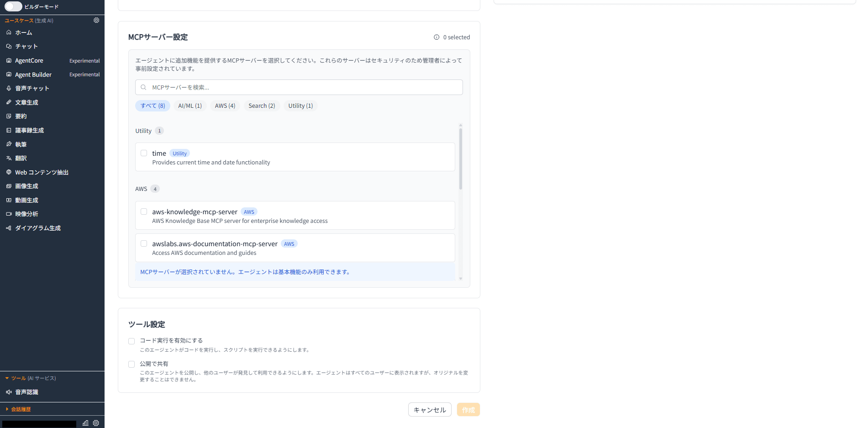Screen dimensions: 868x428
Task: Select the 音声チャット microphone icon
Action: (9, 88)
